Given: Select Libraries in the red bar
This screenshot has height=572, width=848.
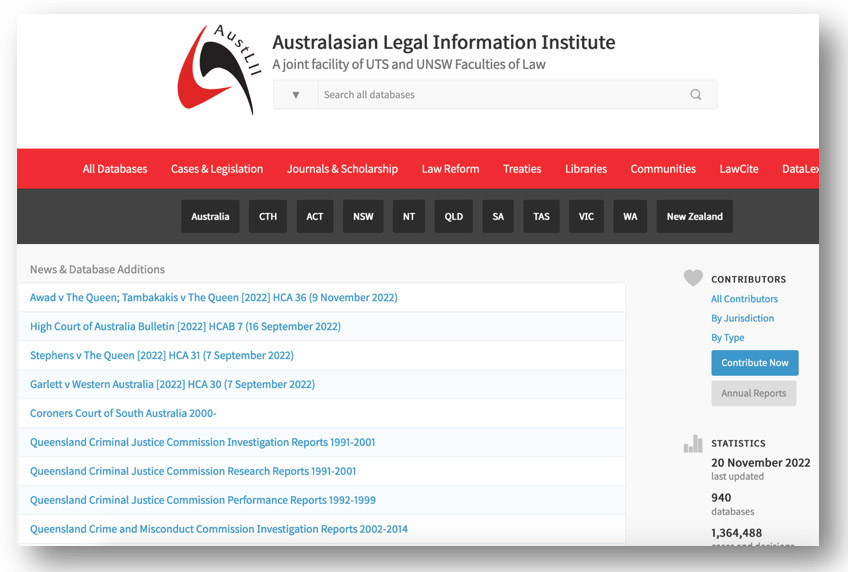Looking at the screenshot, I should [x=586, y=169].
